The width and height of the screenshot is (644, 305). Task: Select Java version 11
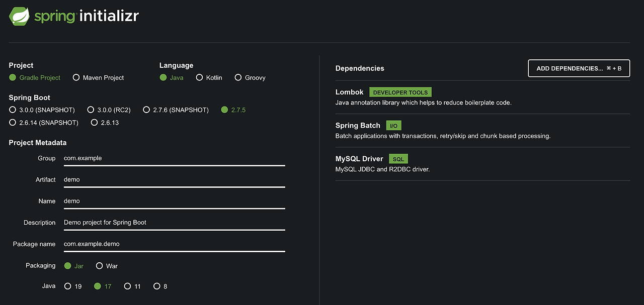pyautogui.click(x=132, y=286)
